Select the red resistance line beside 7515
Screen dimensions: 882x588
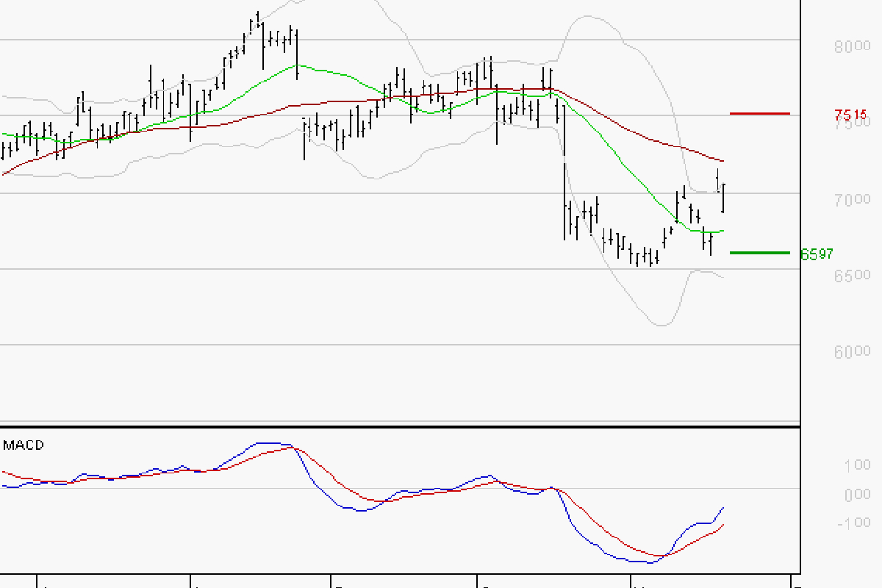(760, 113)
